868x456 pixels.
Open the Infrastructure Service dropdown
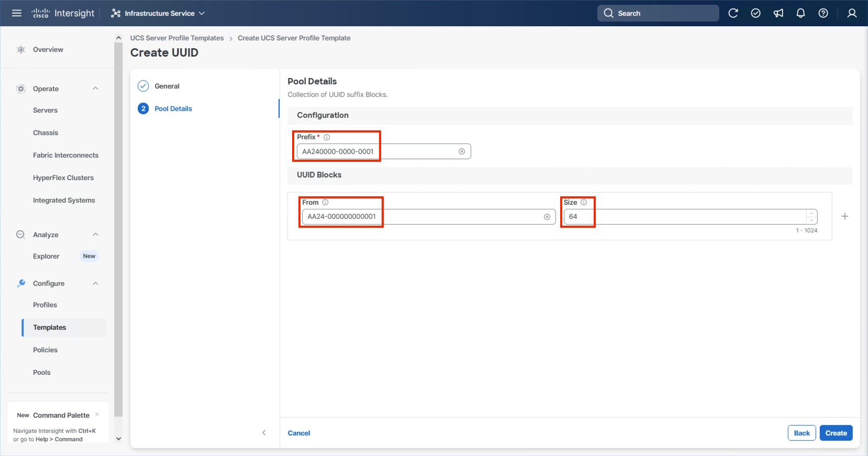pos(158,13)
